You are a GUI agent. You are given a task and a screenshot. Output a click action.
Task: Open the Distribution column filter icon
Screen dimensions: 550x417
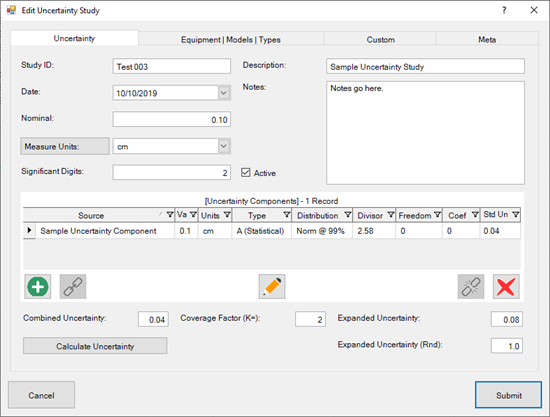click(348, 215)
